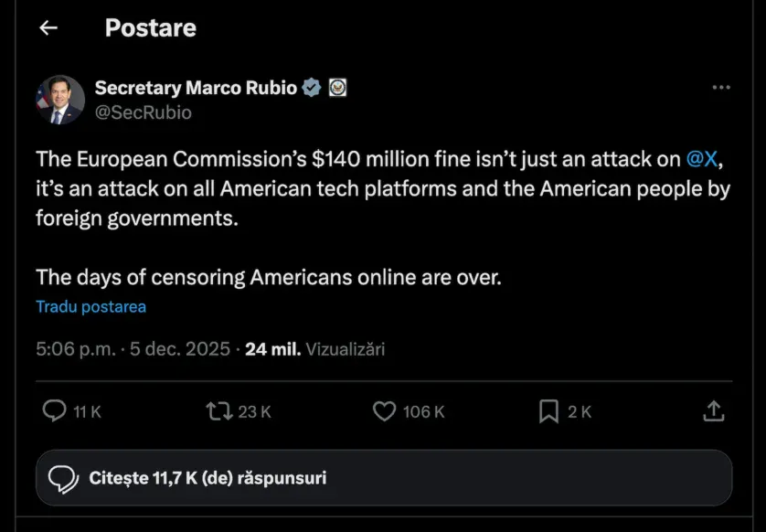Screen dimensions: 766x532
Task: Like the post with heart icon
Action: click(385, 411)
